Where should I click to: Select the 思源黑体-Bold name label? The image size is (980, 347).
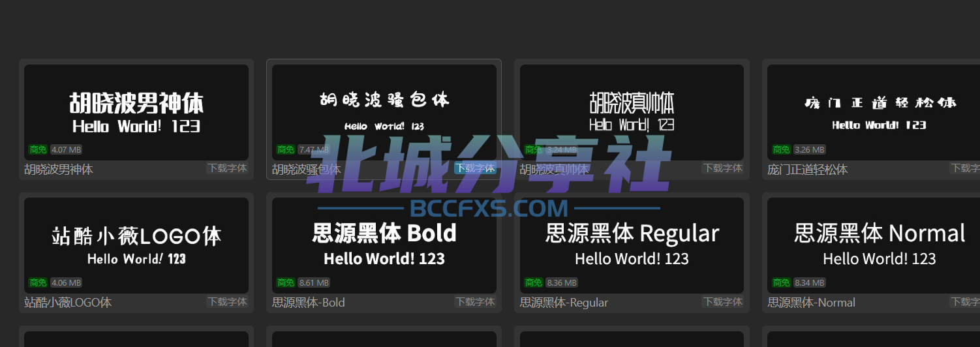(x=309, y=303)
